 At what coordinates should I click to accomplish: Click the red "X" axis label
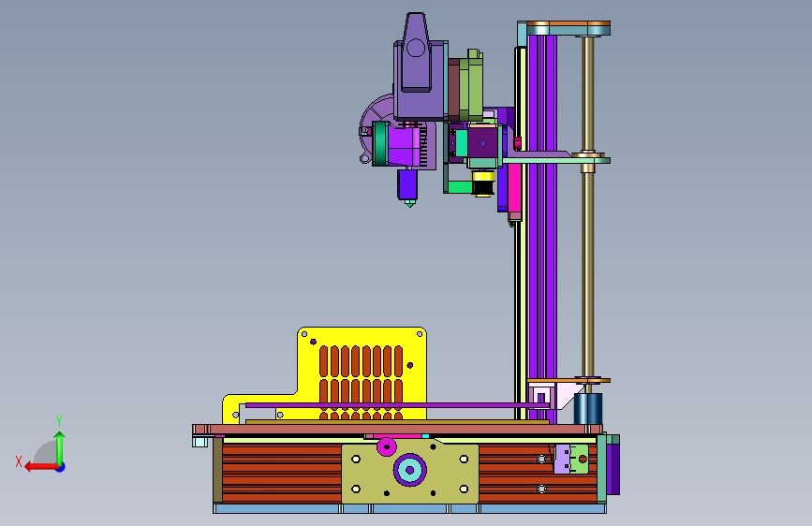pos(19,461)
